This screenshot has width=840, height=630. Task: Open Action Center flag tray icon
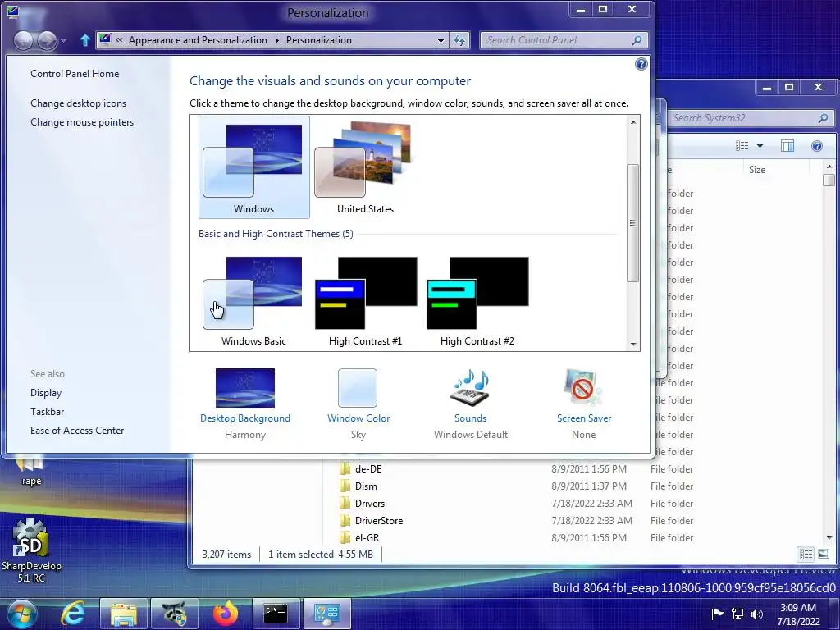click(x=717, y=614)
